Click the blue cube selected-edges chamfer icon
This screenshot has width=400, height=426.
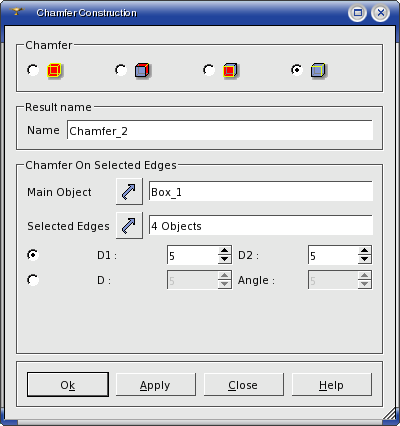pyautogui.click(x=319, y=71)
